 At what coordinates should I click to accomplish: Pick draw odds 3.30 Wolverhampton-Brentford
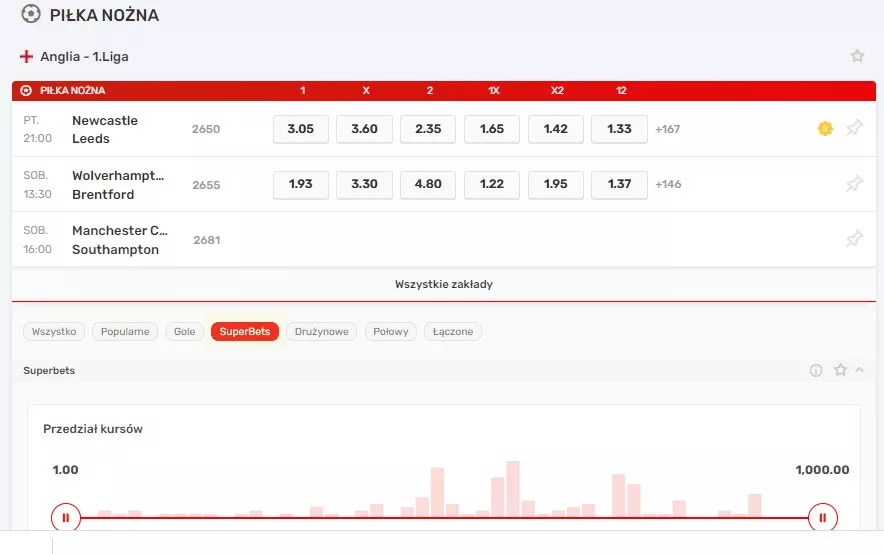[x=364, y=184]
